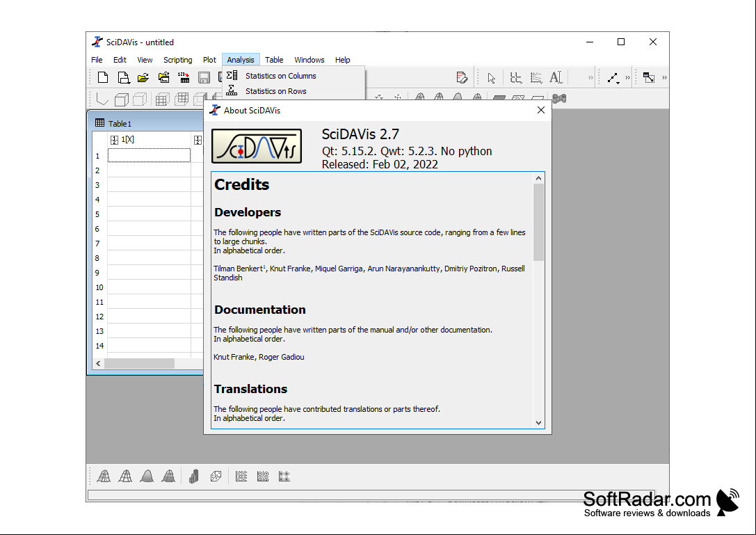The height and width of the screenshot is (535, 756).
Task: Click the new-window page icon beside the blank page
Action: [x=123, y=77]
